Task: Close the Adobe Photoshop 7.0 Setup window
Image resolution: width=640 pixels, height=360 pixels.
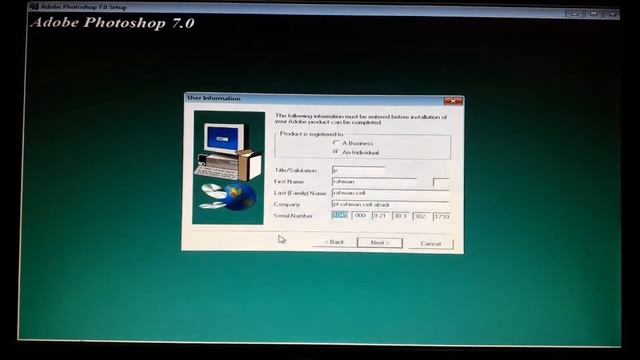Action: coord(612,14)
